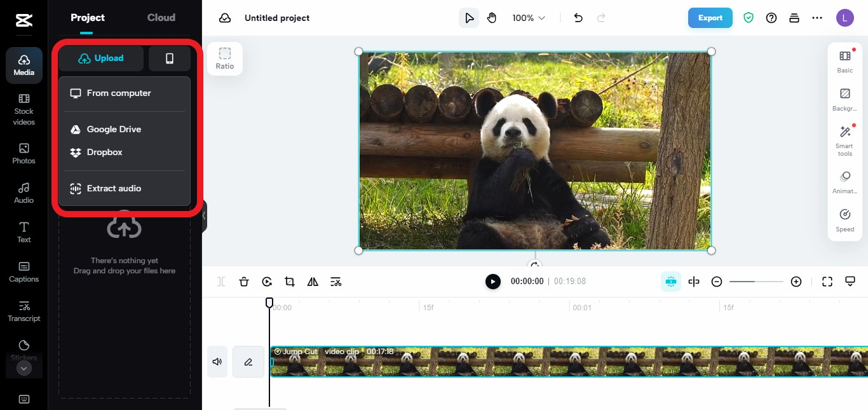
Task: Delete the selected clip using trash icon
Action: [244, 282]
